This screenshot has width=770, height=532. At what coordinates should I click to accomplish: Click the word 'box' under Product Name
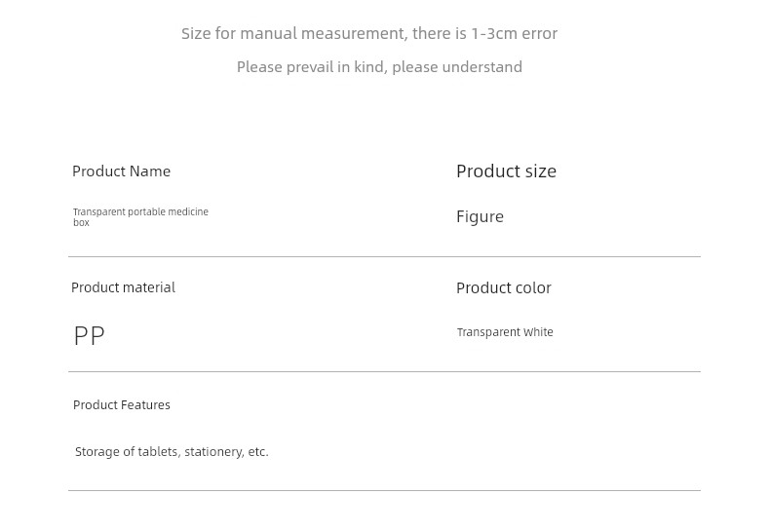click(x=82, y=223)
